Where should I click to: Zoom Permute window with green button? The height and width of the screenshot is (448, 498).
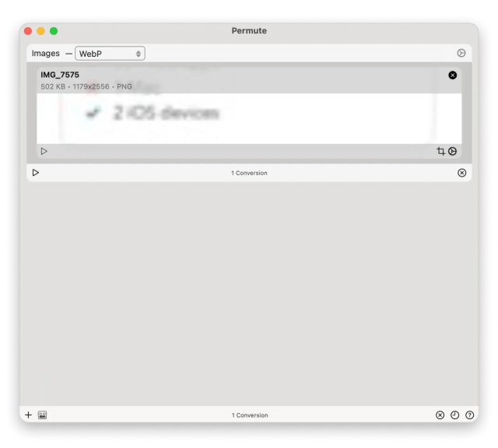[x=54, y=31]
